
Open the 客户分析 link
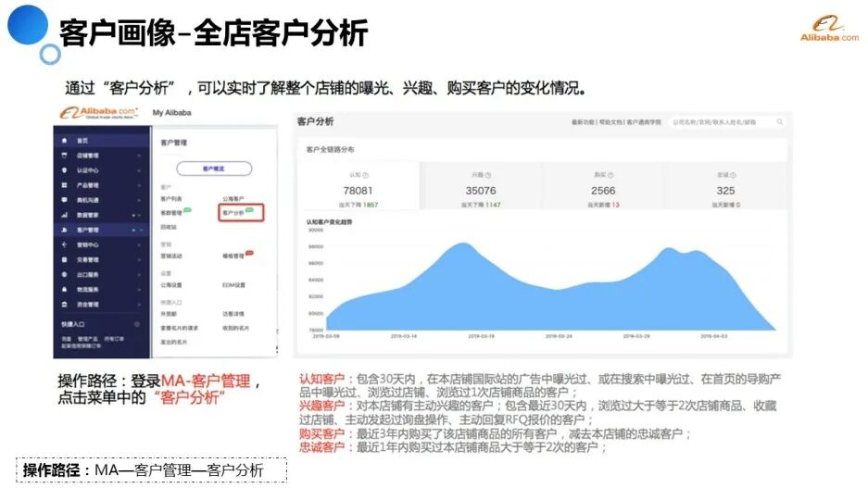point(233,213)
